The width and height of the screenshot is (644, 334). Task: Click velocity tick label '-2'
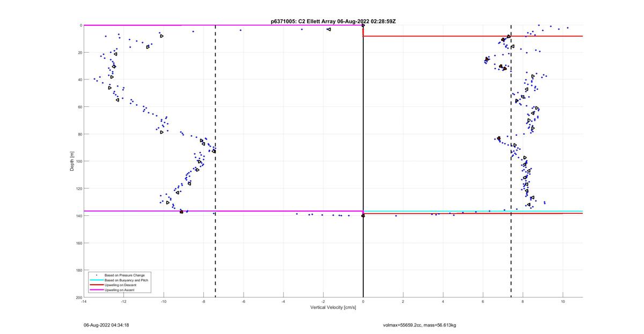[323, 301]
